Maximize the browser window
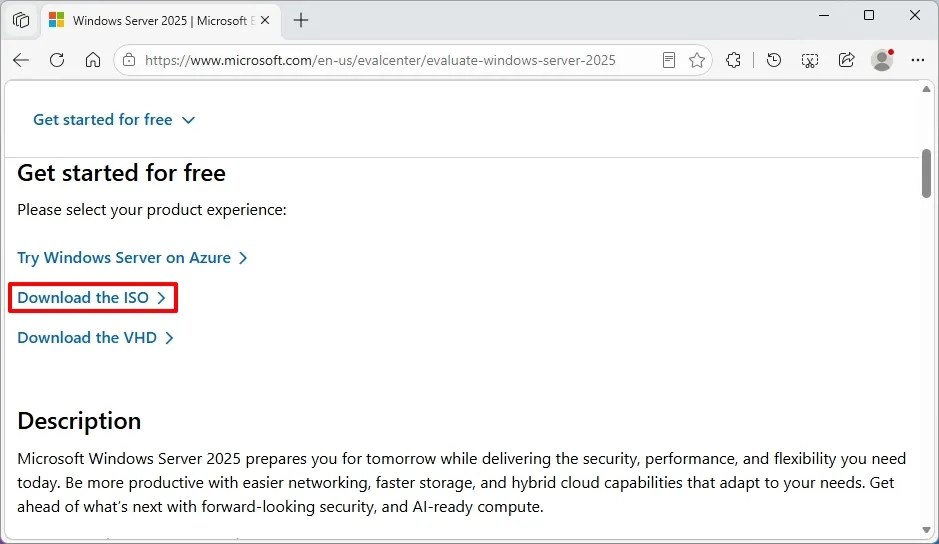Viewport: 939px width, 544px height. pyautogui.click(x=869, y=16)
